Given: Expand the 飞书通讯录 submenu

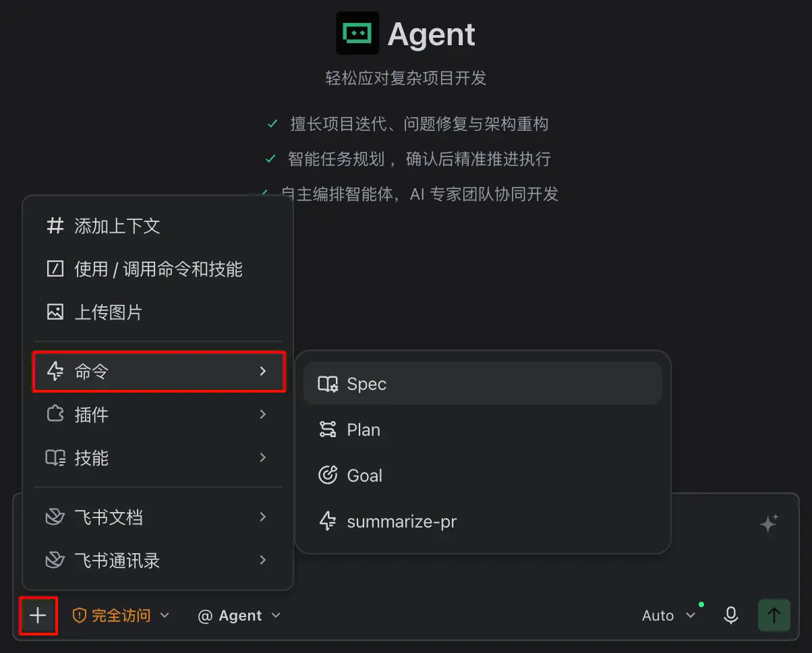Looking at the screenshot, I should click(158, 561).
